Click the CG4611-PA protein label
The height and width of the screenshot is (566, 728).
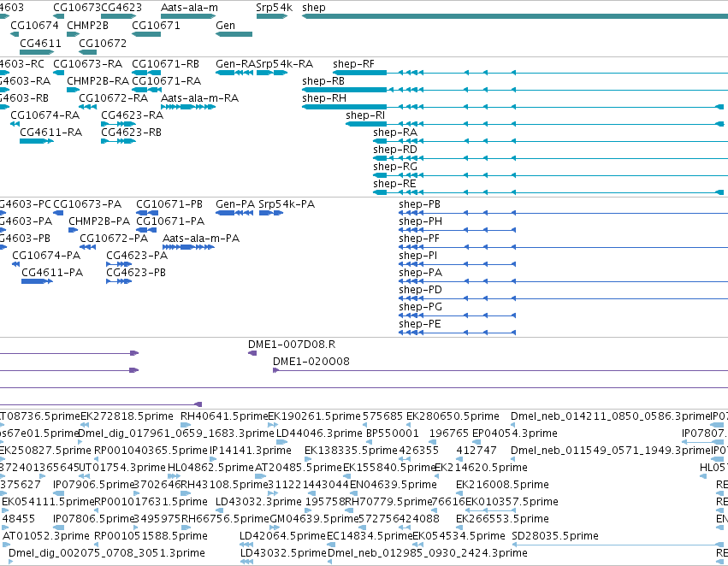pyautogui.click(x=52, y=274)
